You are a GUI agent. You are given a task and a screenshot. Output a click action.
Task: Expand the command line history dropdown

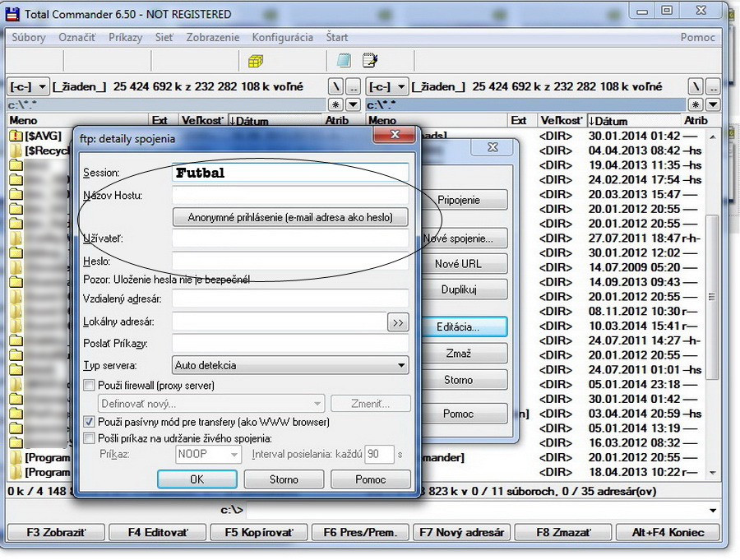713,510
